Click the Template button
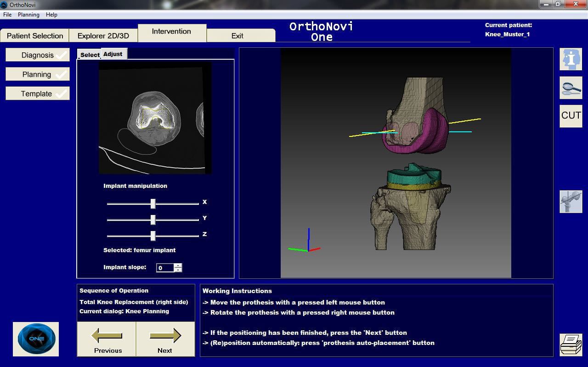 37,93
